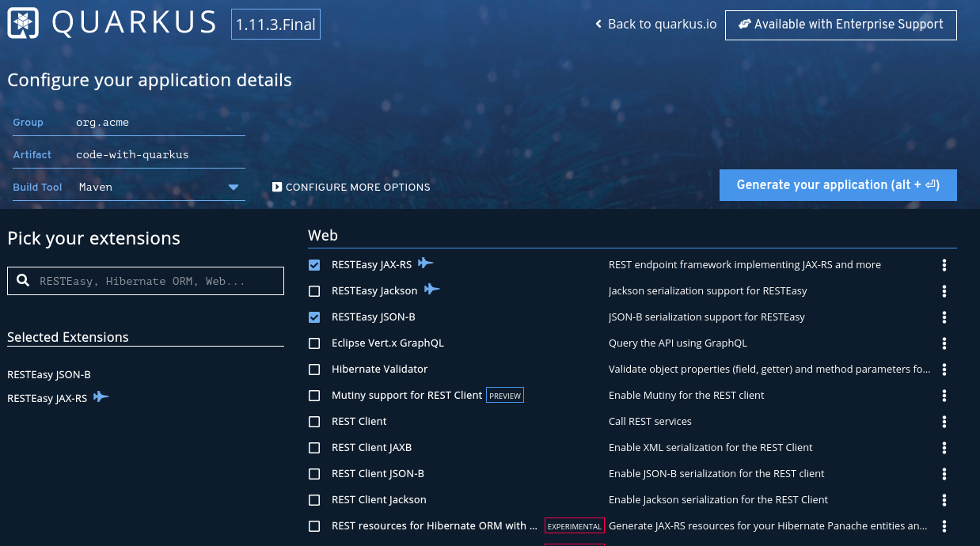Click 'Enable Mutiny for the REST client' description
The width and height of the screenshot is (980, 546).
point(686,396)
